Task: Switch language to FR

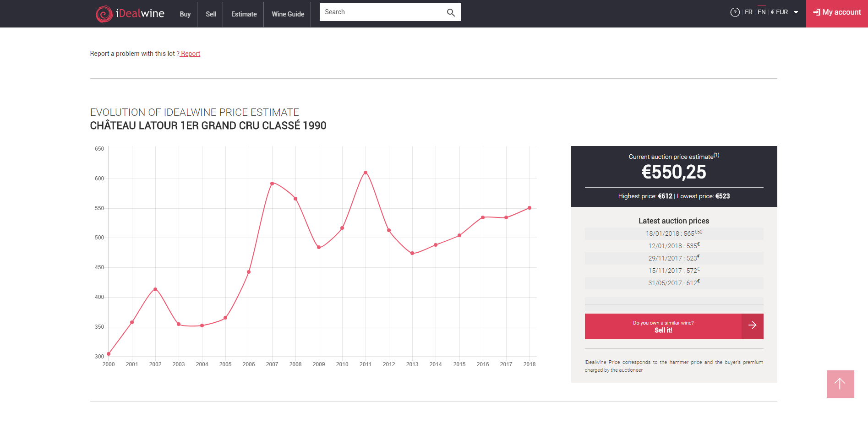Action: pyautogui.click(x=748, y=12)
